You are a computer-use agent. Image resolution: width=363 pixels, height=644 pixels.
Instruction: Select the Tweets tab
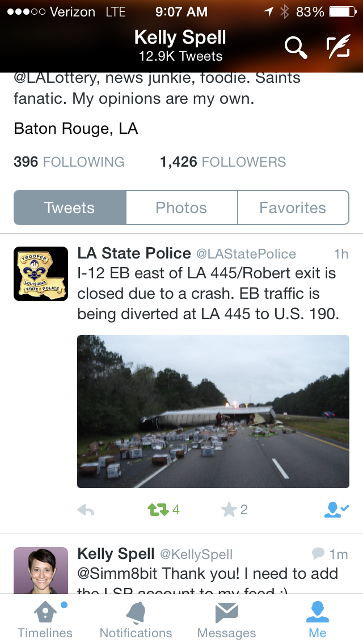click(70, 207)
